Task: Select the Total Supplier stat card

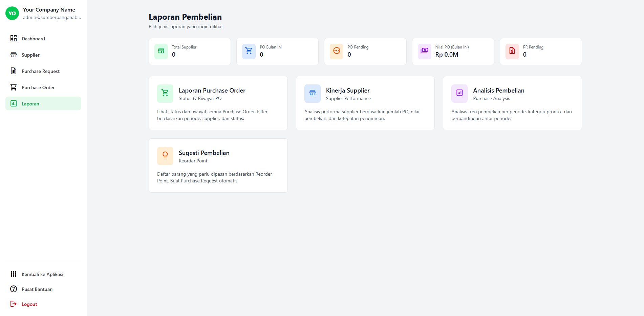Action: click(190, 52)
